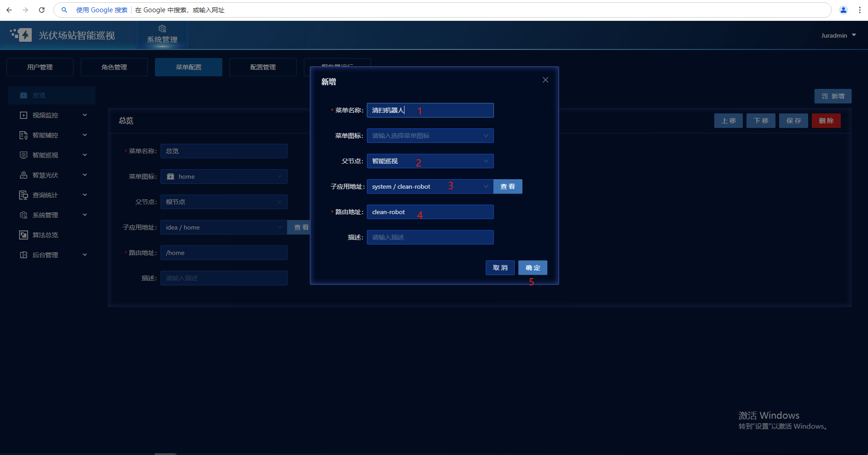Click the 总览 sidebar icon
Viewport: 868px width, 455px height.
tap(24, 95)
